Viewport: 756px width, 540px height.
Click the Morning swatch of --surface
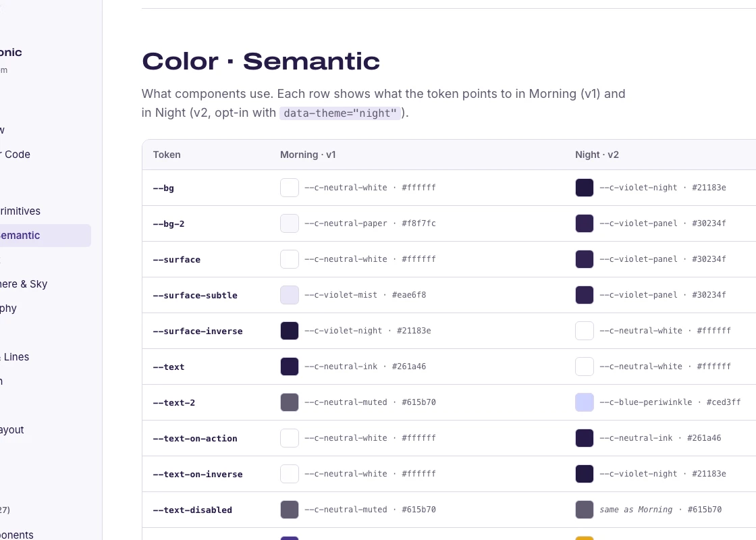coord(290,259)
